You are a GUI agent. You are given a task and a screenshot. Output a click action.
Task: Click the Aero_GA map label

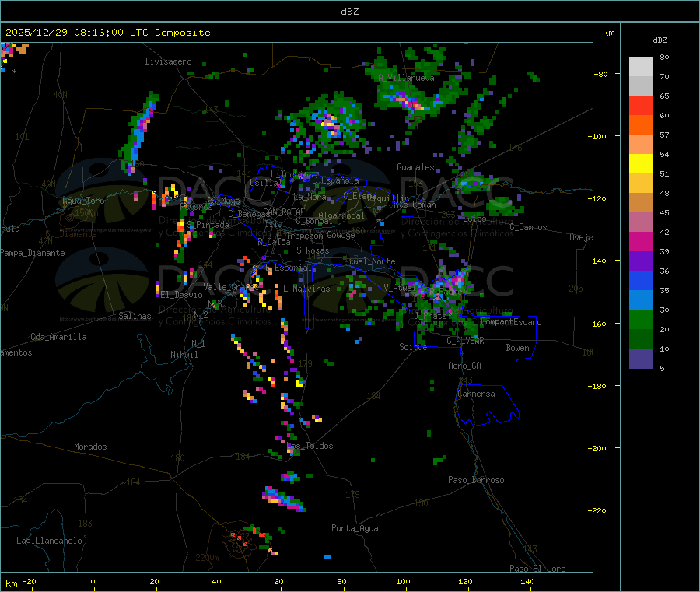coord(465,366)
